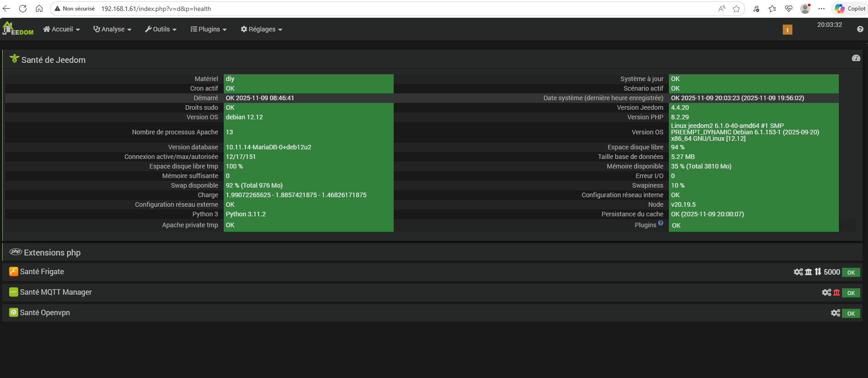Click the institution icon in Santé Frigate row
The image size is (868, 378).
(809, 272)
